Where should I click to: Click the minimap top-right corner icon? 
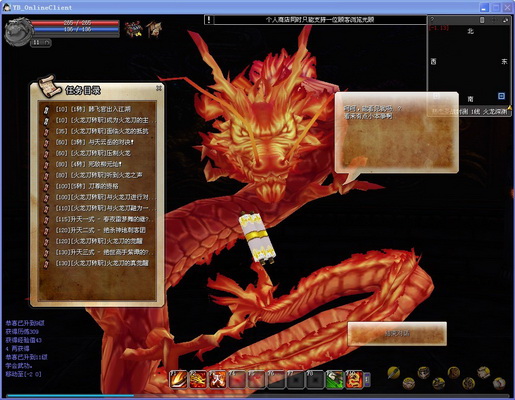point(506,20)
